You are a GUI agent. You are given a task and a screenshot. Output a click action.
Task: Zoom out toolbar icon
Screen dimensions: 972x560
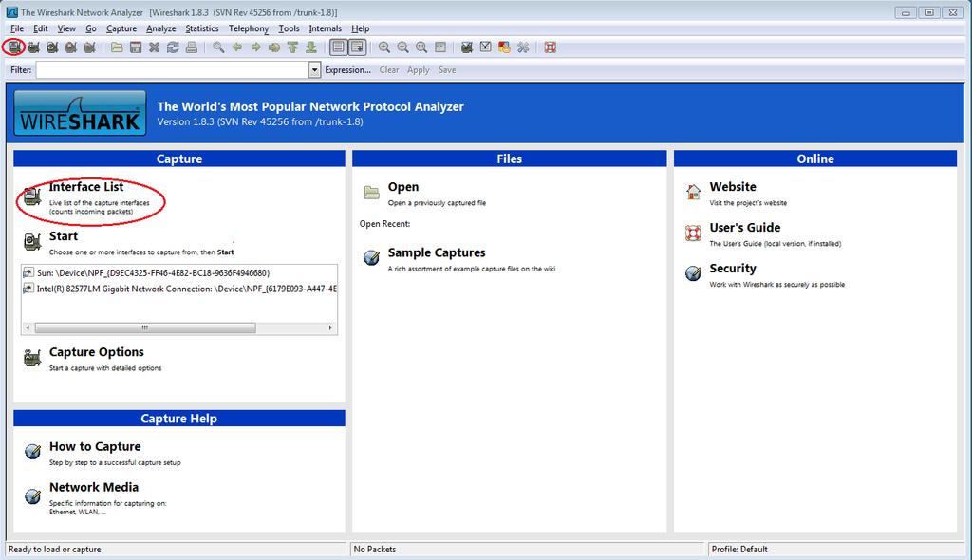click(x=402, y=47)
